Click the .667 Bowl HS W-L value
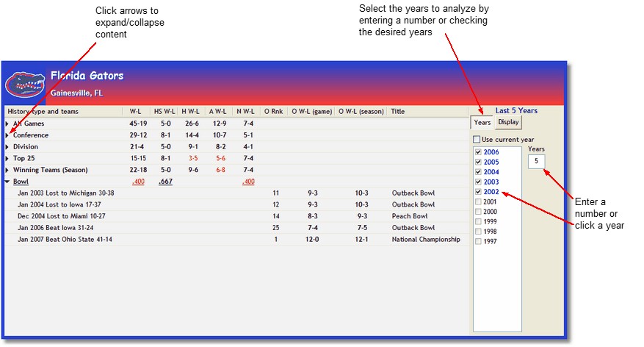Screen dimensions: 644x347 [165, 182]
